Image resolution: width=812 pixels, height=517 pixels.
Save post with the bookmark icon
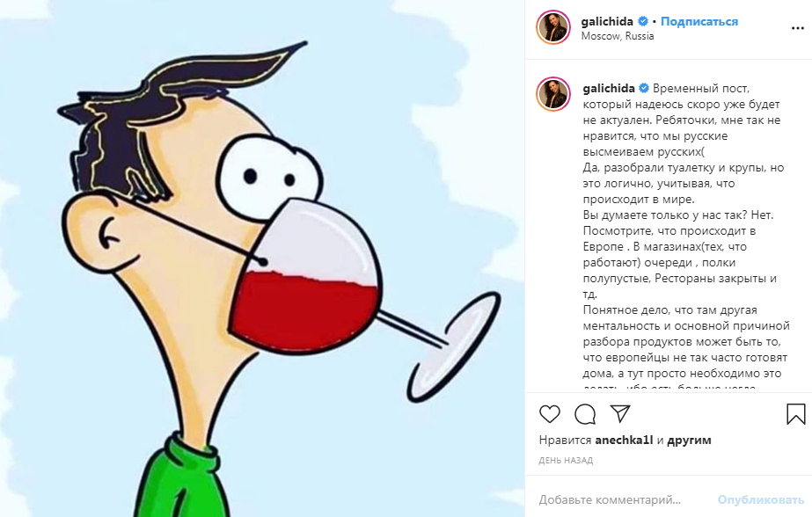tap(795, 414)
